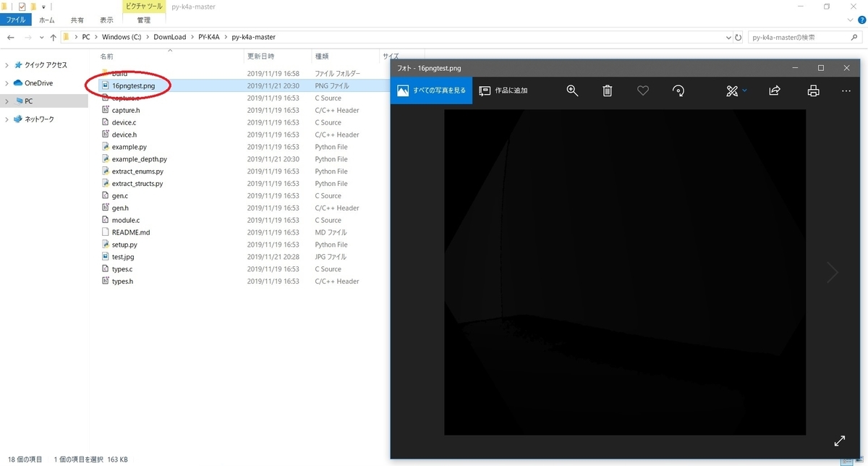Click 作品に追加 button in Photos

[503, 90]
